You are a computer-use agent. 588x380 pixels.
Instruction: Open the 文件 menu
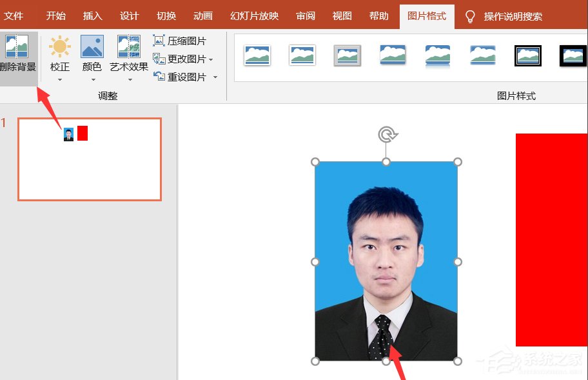click(x=16, y=16)
